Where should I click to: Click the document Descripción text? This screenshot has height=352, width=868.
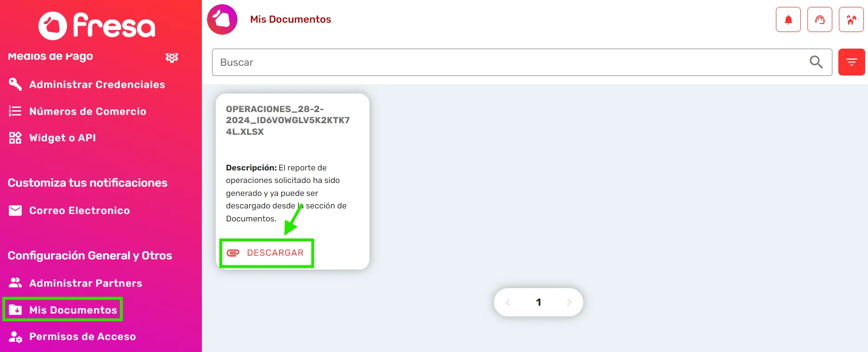click(286, 193)
